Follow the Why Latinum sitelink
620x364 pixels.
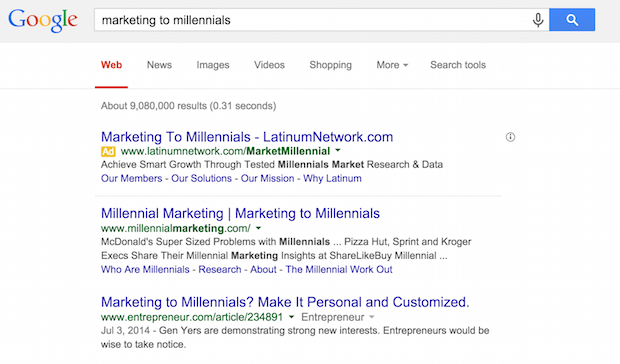[333, 178]
